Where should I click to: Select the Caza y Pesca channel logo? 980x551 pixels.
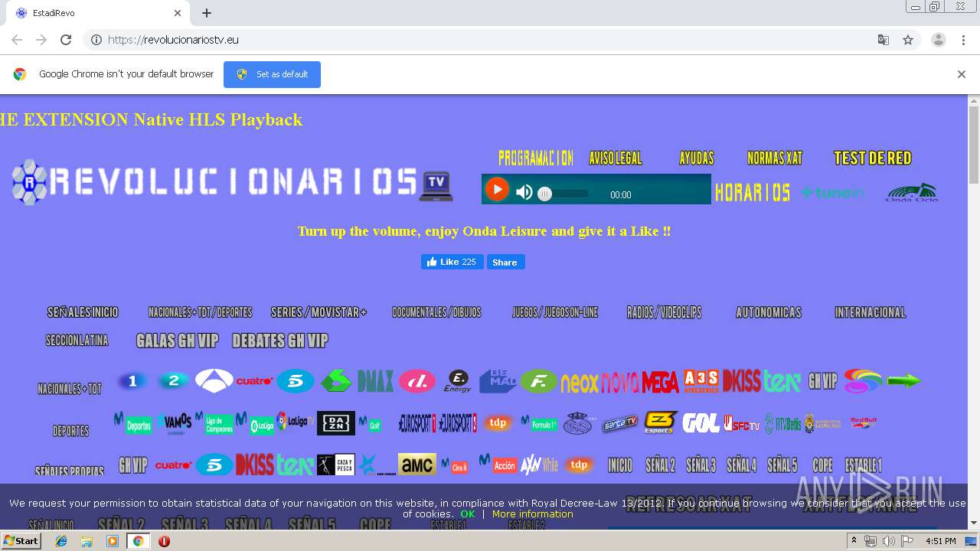coord(336,465)
